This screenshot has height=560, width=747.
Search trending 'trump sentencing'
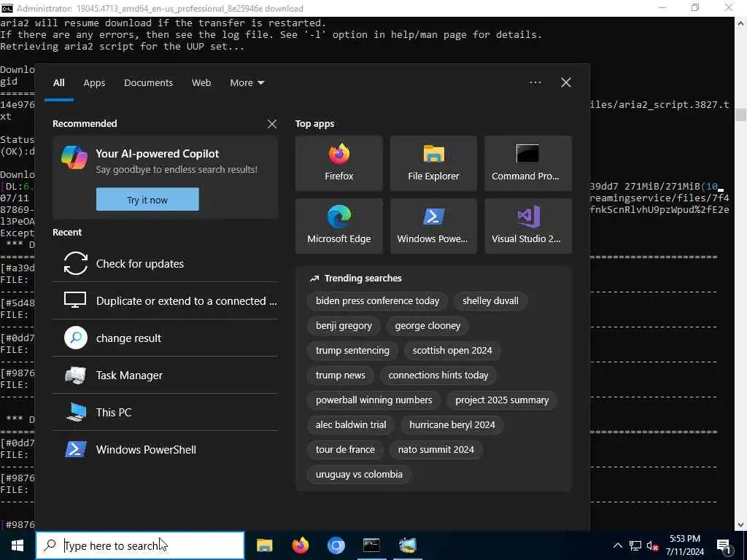352,351
